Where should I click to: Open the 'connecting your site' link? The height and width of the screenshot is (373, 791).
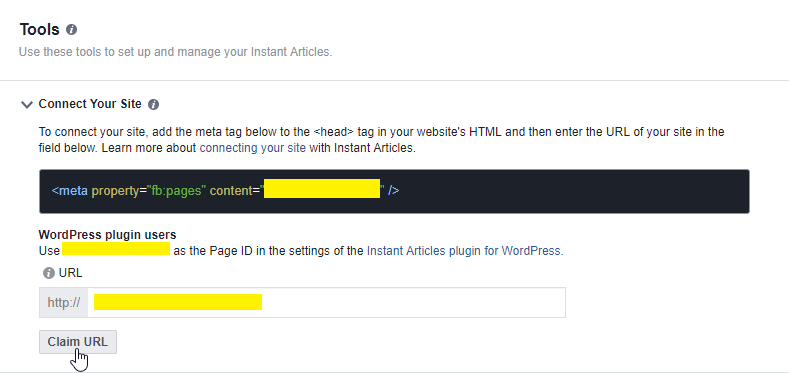coord(253,148)
